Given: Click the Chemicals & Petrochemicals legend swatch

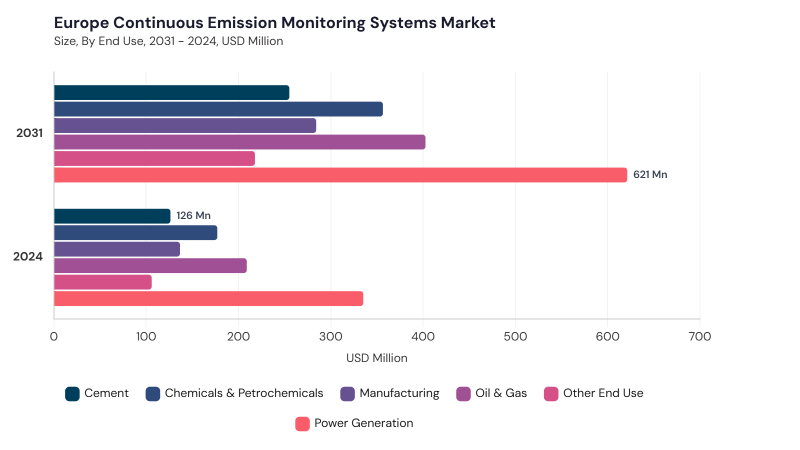Looking at the screenshot, I should click(x=153, y=394).
